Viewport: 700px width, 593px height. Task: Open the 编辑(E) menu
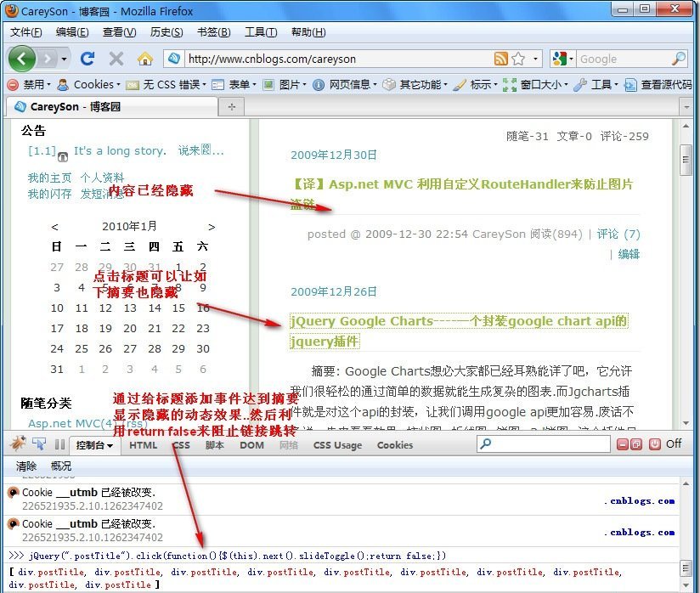[72, 32]
